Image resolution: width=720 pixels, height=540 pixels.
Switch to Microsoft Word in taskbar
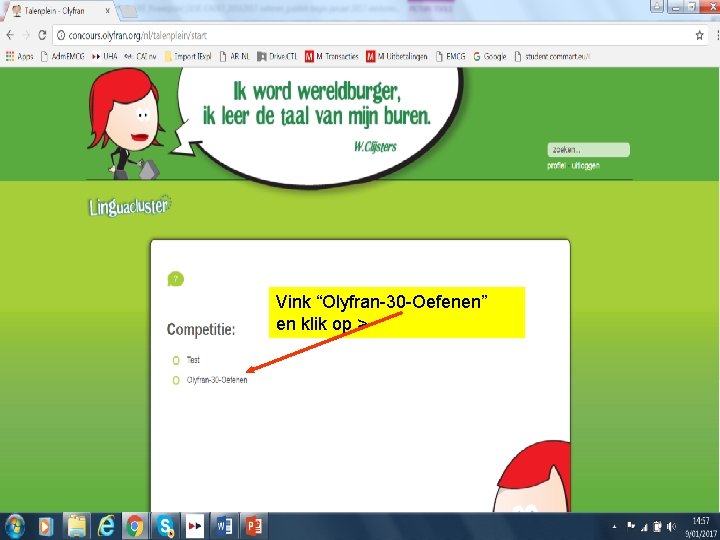coord(225,526)
